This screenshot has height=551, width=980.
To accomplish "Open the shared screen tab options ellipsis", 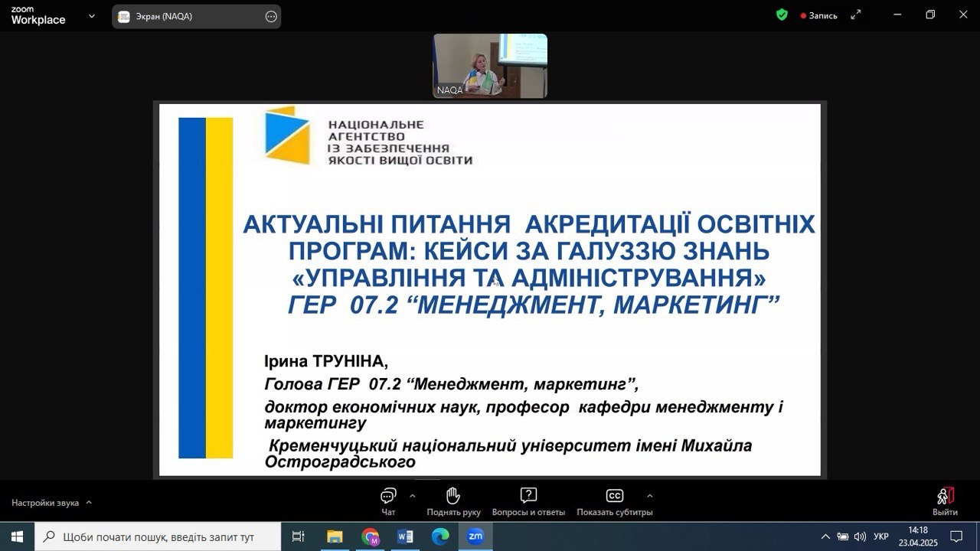I will pyautogui.click(x=271, y=17).
